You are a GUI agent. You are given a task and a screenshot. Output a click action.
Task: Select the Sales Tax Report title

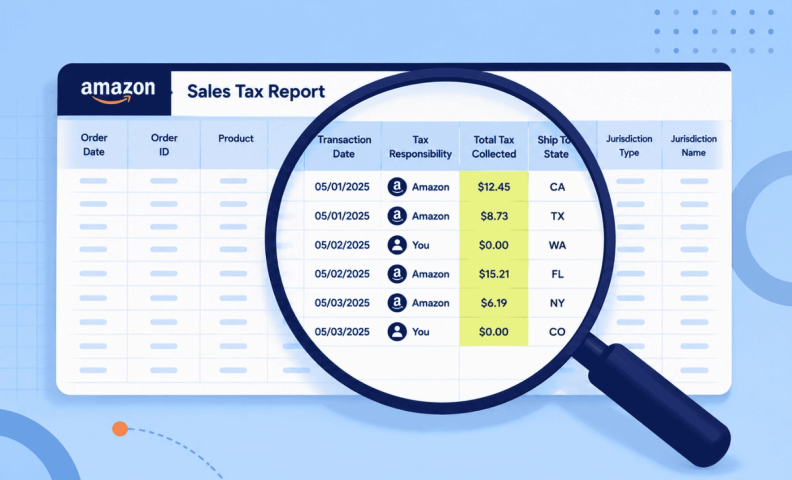(x=256, y=91)
